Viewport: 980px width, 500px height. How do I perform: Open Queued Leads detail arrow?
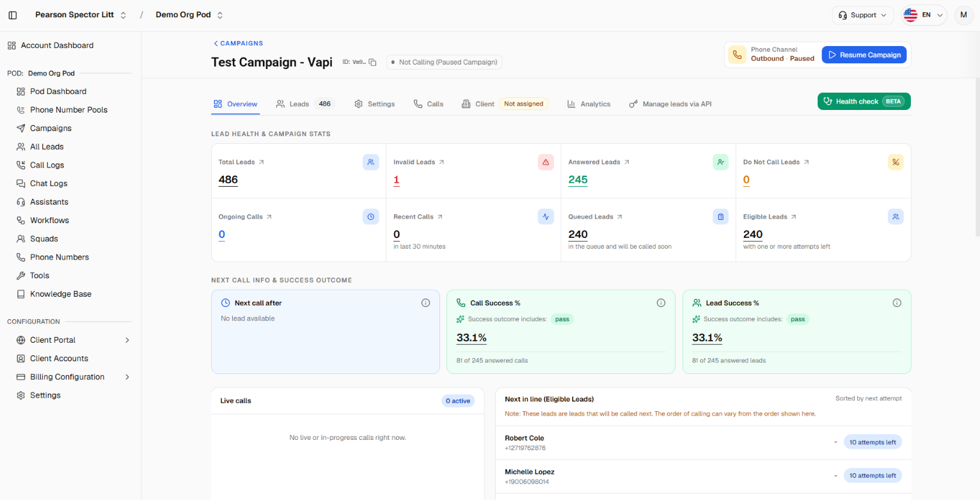(x=619, y=217)
